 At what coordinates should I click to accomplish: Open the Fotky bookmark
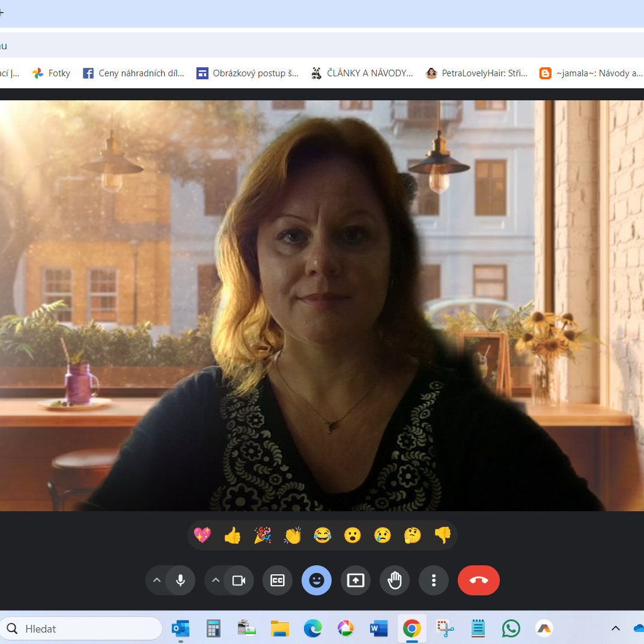coord(52,73)
